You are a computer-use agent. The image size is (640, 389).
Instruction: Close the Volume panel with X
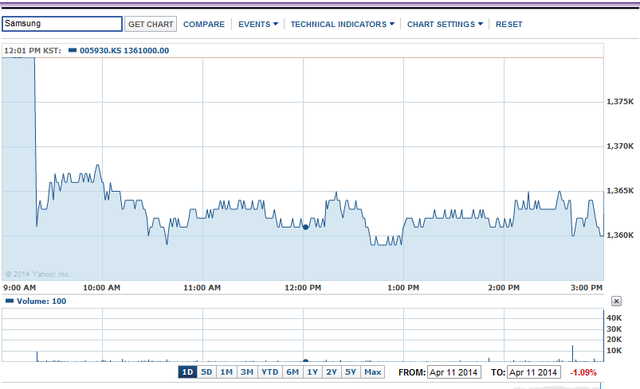[616, 301]
